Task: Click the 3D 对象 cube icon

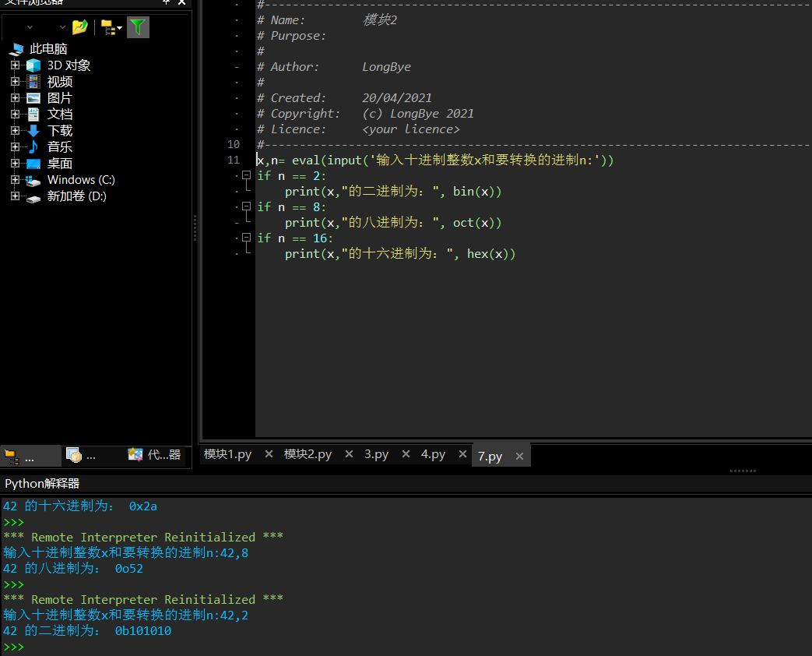Action: click(33, 65)
